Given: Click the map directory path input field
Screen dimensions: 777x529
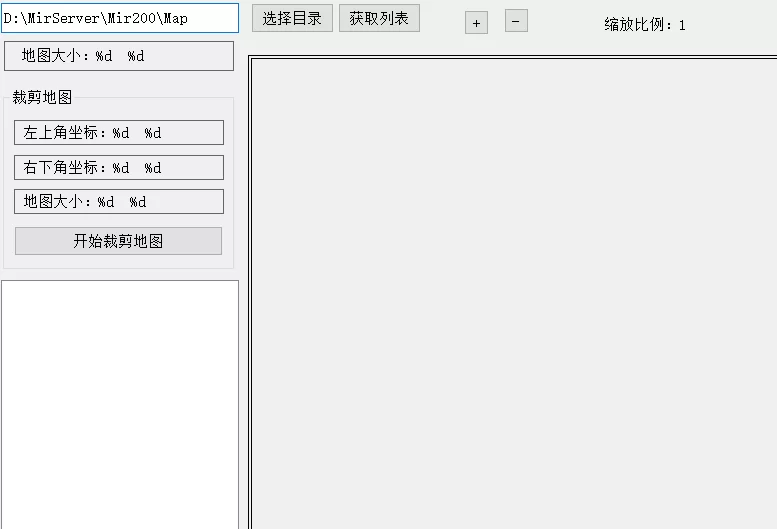Looking at the screenshot, I should point(120,18).
